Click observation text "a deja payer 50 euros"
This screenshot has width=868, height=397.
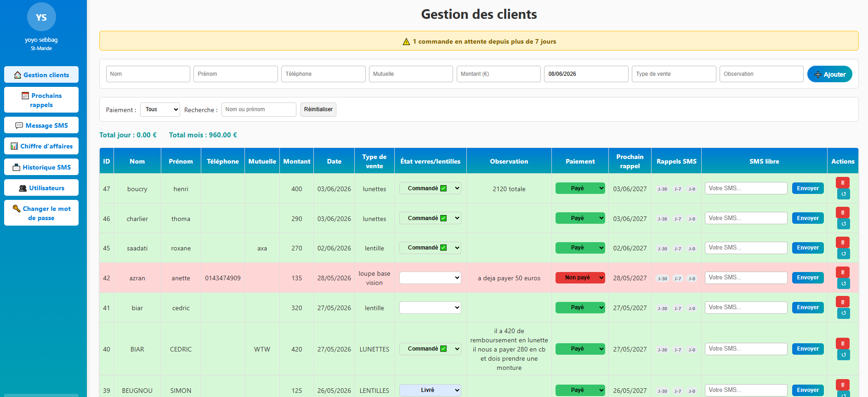[509, 278]
